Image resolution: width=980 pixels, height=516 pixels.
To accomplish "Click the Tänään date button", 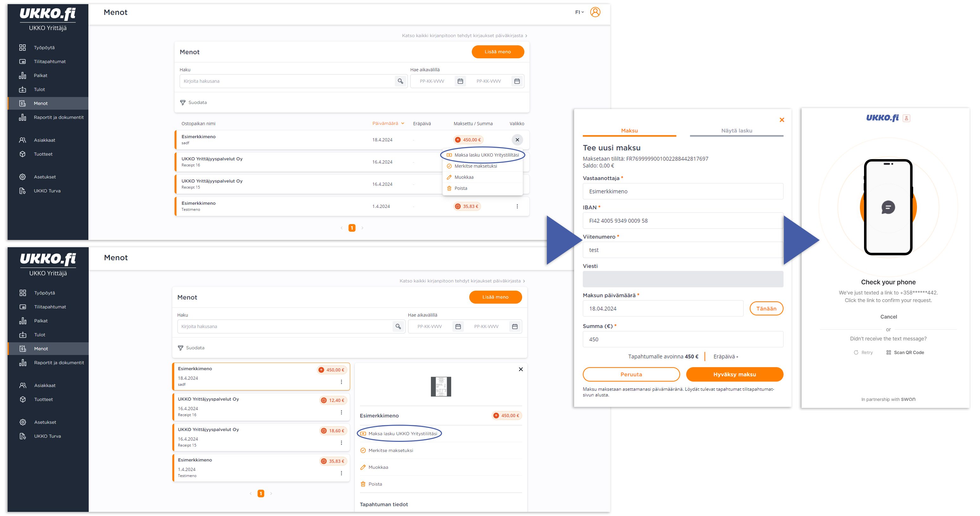I will click(x=766, y=309).
